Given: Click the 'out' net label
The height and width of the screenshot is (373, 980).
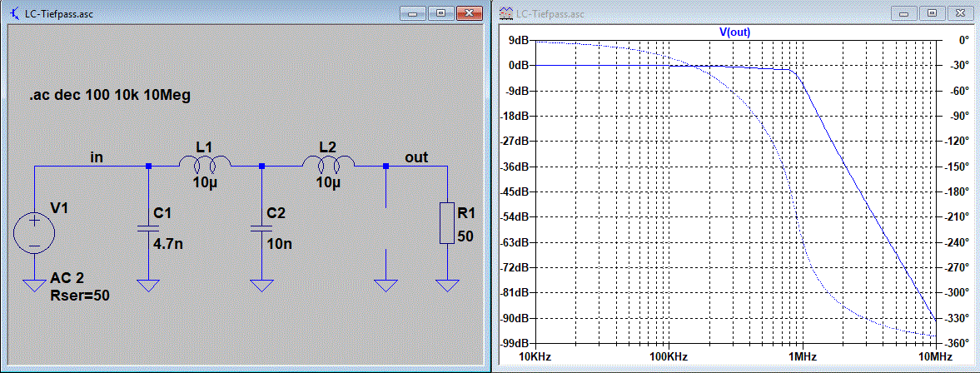Looking at the screenshot, I should coord(416,157).
